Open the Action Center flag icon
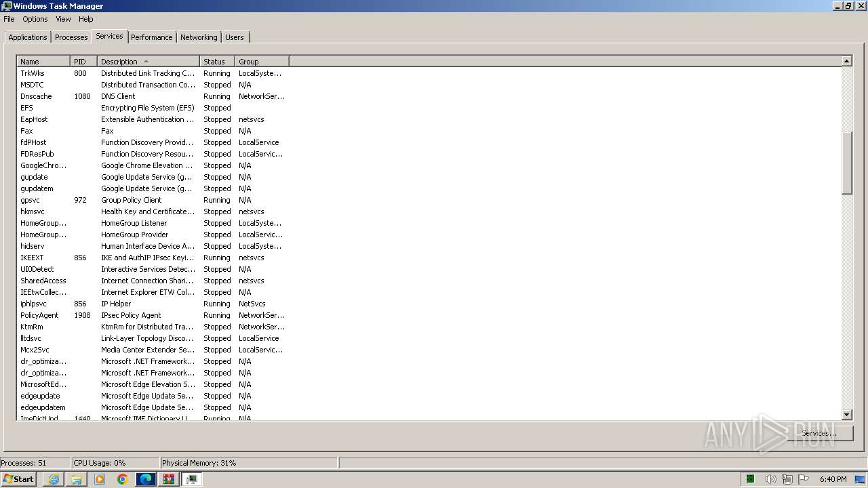Viewport: 868px width, 488px height. pos(804,479)
